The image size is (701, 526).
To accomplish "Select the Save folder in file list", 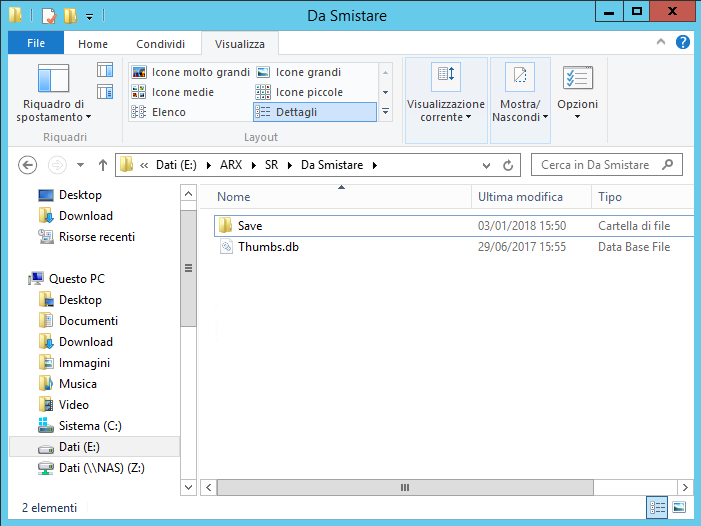I will (250, 226).
